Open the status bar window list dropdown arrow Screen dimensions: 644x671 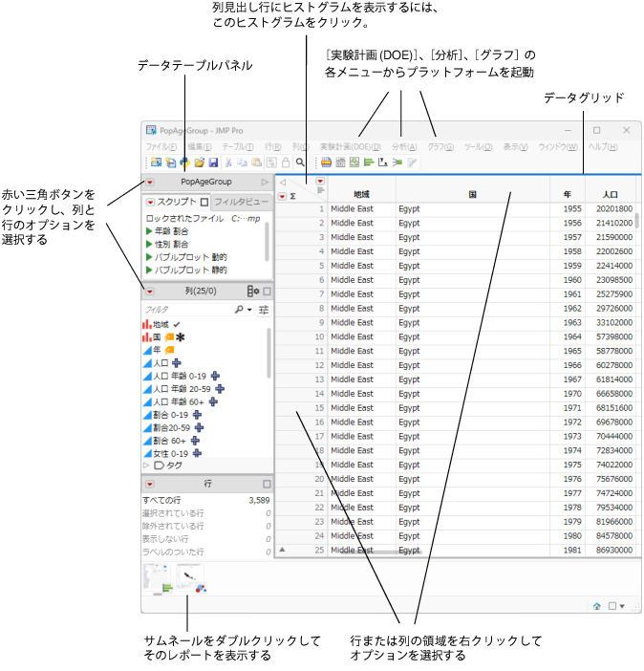coord(622,606)
